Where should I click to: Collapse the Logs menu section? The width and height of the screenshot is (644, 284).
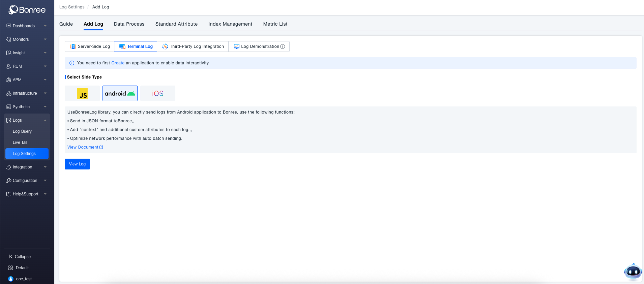pyautogui.click(x=45, y=120)
